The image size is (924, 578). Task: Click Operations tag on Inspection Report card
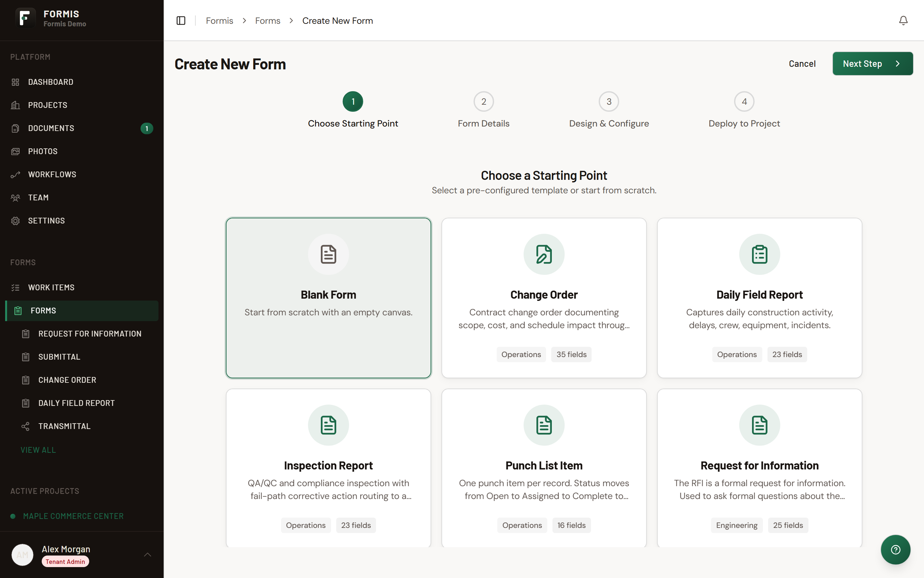[x=305, y=525]
